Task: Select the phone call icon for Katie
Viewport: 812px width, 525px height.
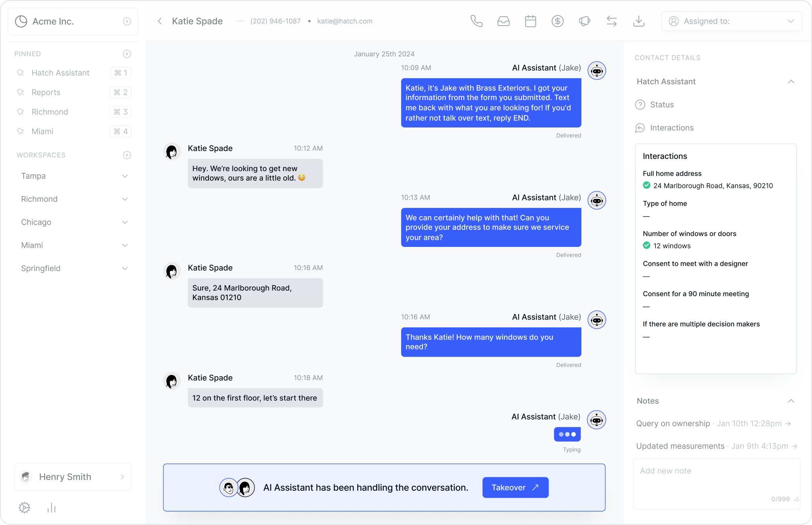Action: point(476,21)
